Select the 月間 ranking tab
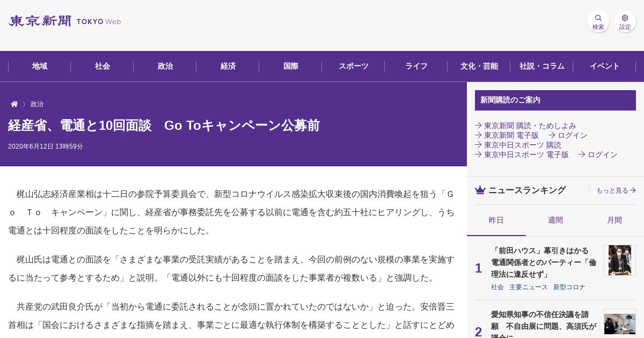The width and height of the screenshot is (644, 338). click(x=614, y=220)
